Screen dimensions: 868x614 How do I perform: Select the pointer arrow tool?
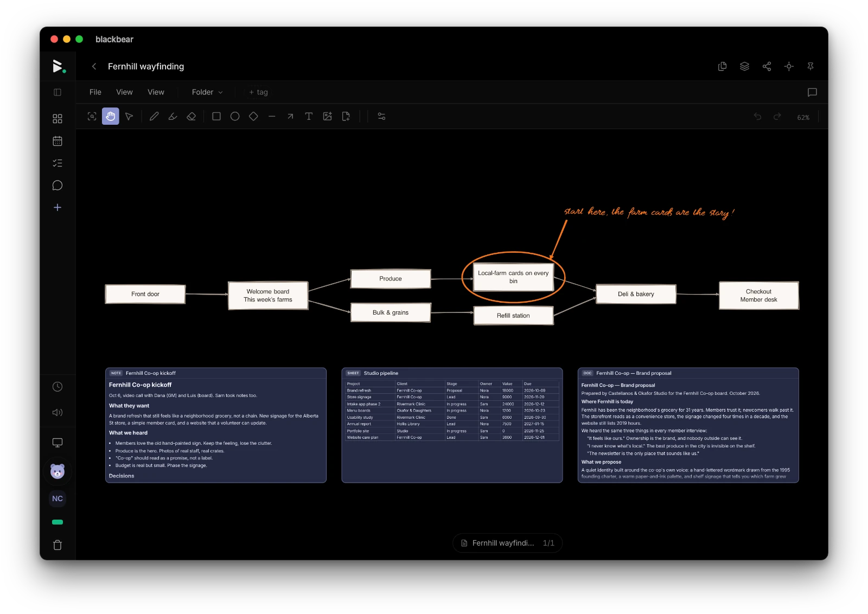[x=129, y=116]
